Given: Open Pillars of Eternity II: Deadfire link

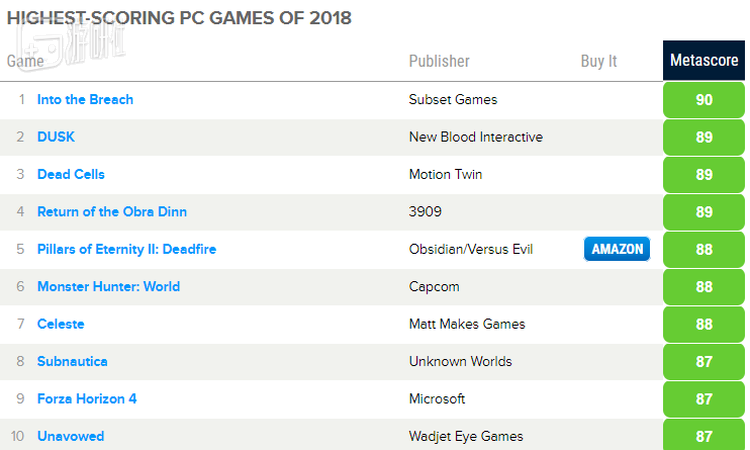Looking at the screenshot, I should 126,249.
